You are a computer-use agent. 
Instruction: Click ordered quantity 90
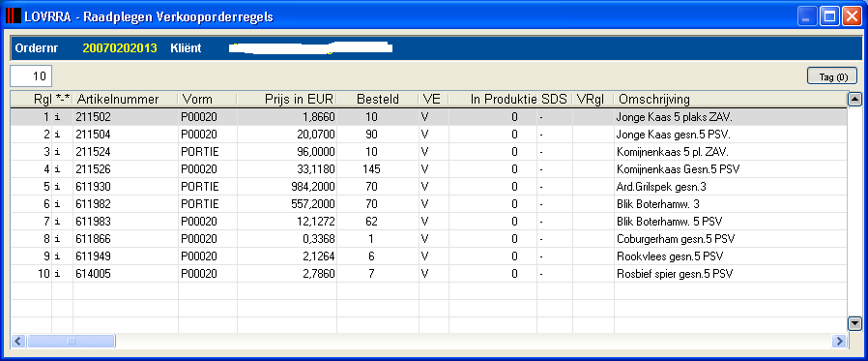371,135
